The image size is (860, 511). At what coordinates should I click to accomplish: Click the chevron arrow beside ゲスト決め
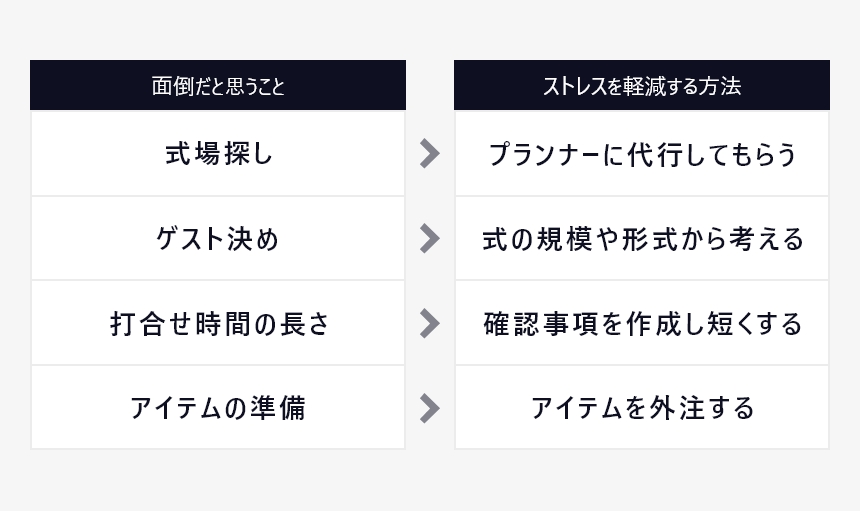click(429, 238)
